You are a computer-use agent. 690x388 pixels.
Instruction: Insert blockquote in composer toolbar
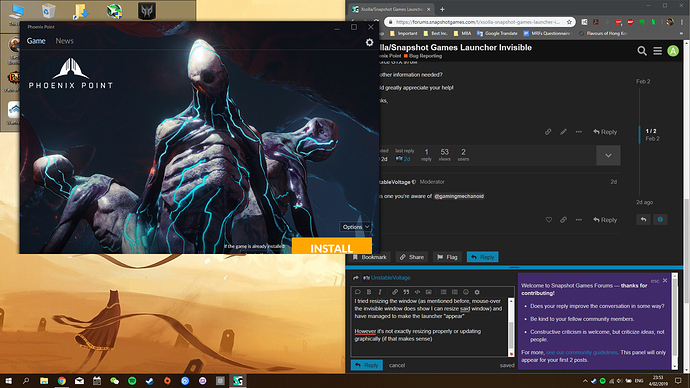(x=406, y=292)
